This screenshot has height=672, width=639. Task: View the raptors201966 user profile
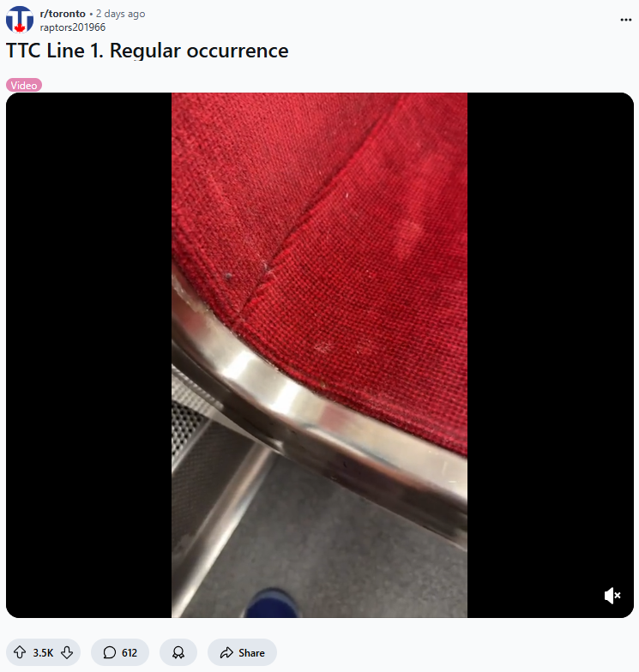72,27
